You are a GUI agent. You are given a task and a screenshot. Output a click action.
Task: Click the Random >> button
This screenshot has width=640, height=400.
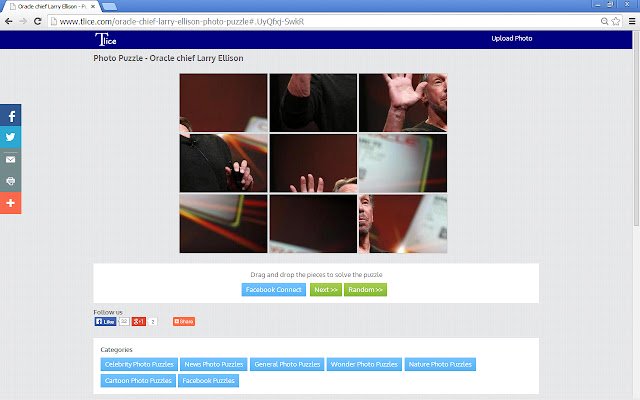pos(365,289)
